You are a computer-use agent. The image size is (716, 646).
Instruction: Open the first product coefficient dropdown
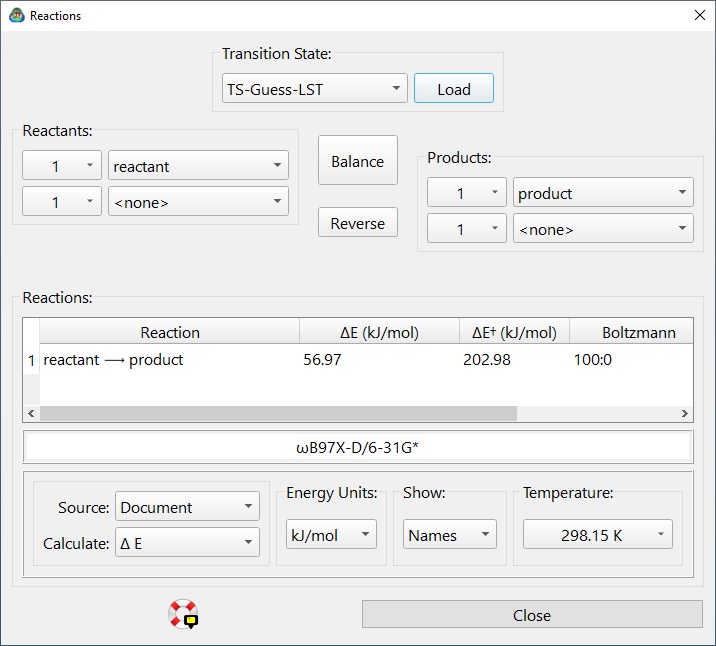(x=467, y=192)
